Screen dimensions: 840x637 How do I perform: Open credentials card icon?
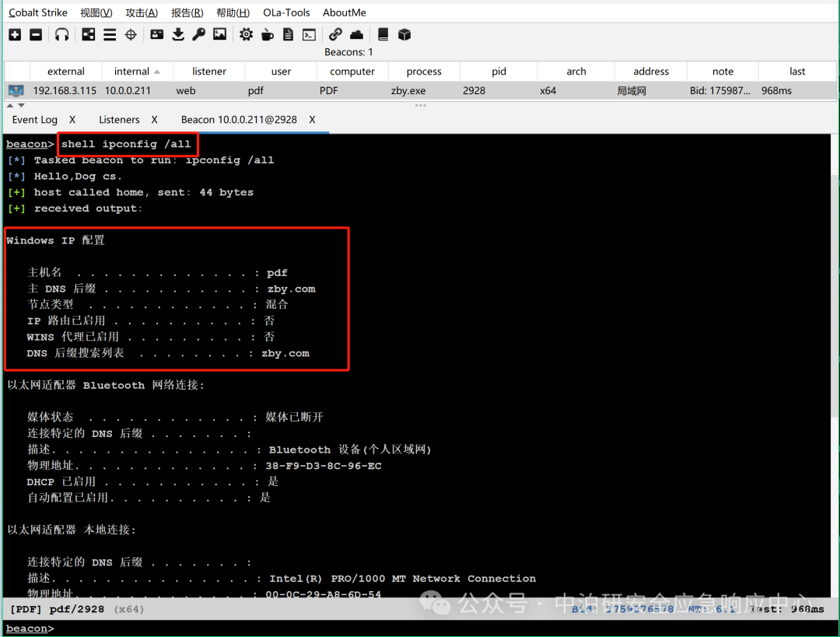click(157, 35)
